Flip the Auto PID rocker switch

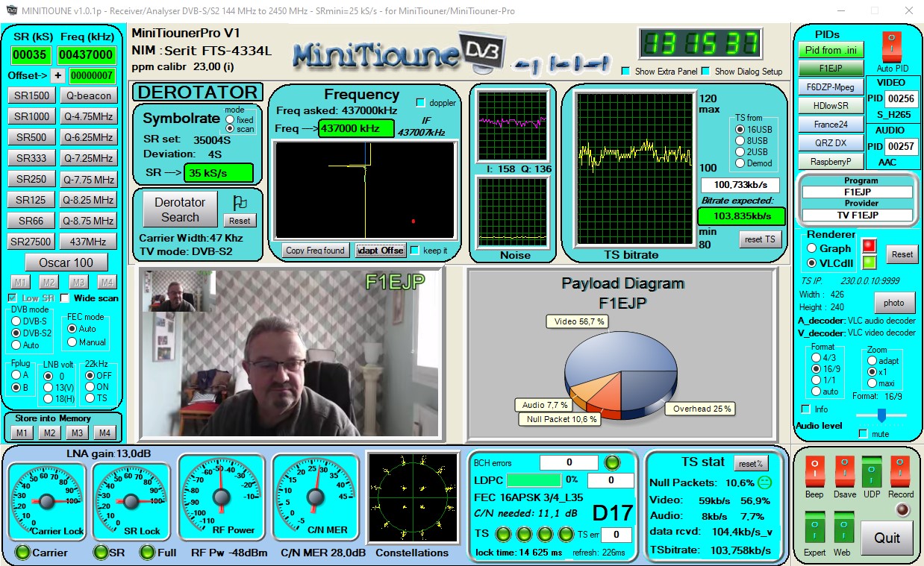893,47
